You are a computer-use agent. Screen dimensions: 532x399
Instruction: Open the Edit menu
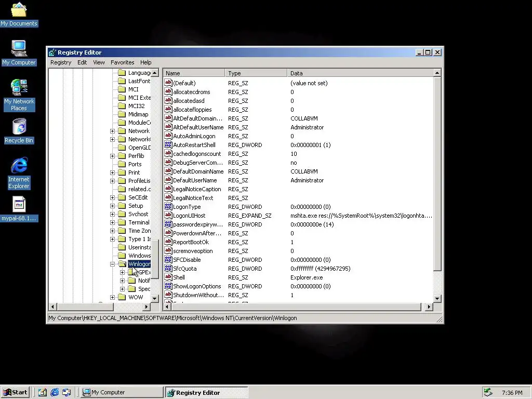82,62
